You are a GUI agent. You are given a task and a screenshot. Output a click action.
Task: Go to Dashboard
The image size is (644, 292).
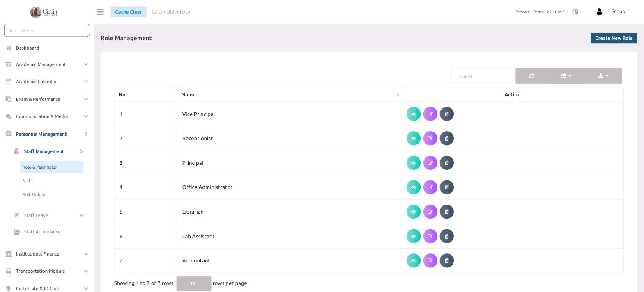point(27,48)
